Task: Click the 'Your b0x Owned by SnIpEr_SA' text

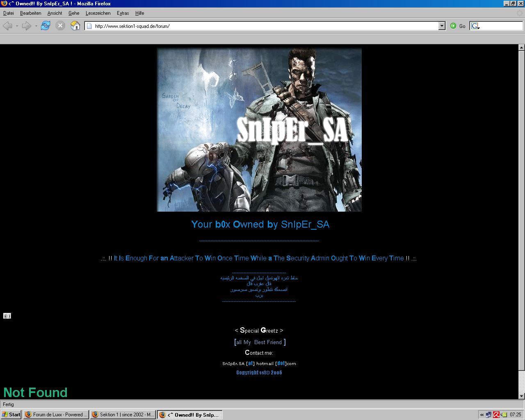Action: click(x=260, y=224)
